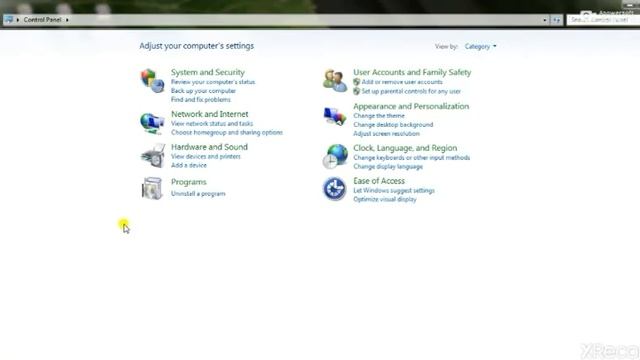Click Add a device link

point(189,165)
